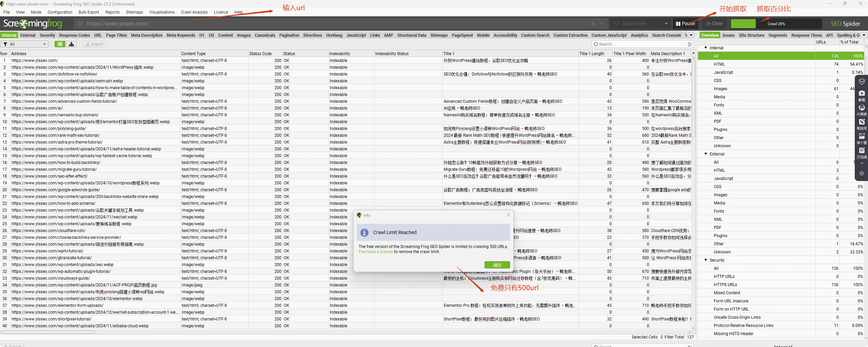The width and height of the screenshot is (868, 347).
Task: Open the URL history dropdown arrow
Action: [602, 23]
